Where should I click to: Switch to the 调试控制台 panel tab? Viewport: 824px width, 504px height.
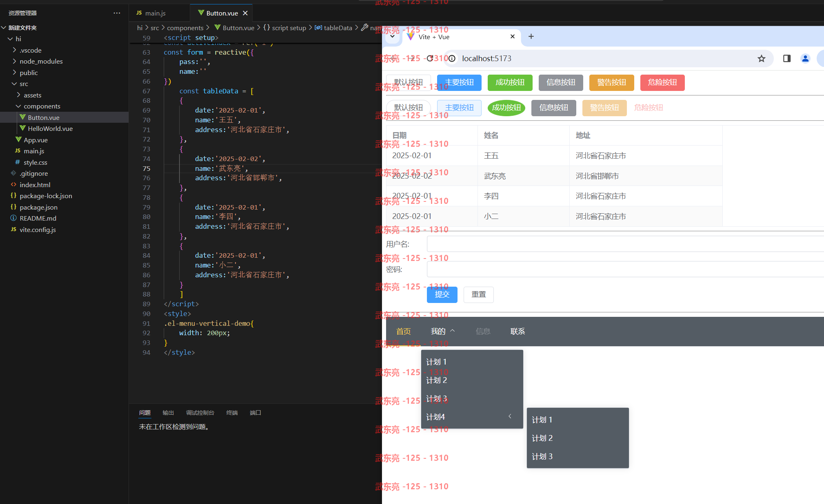point(200,413)
